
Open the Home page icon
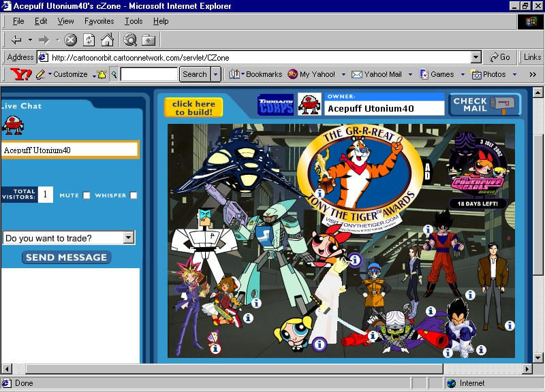tap(108, 39)
